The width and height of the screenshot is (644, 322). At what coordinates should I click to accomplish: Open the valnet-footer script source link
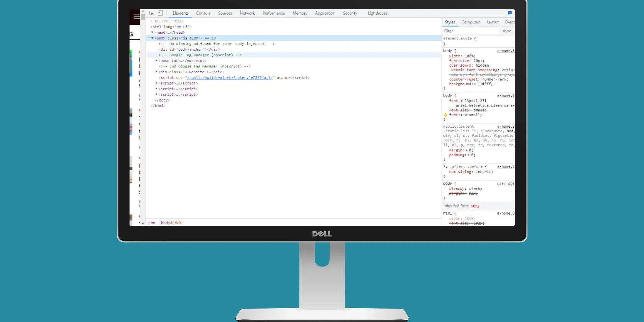[x=230, y=77]
